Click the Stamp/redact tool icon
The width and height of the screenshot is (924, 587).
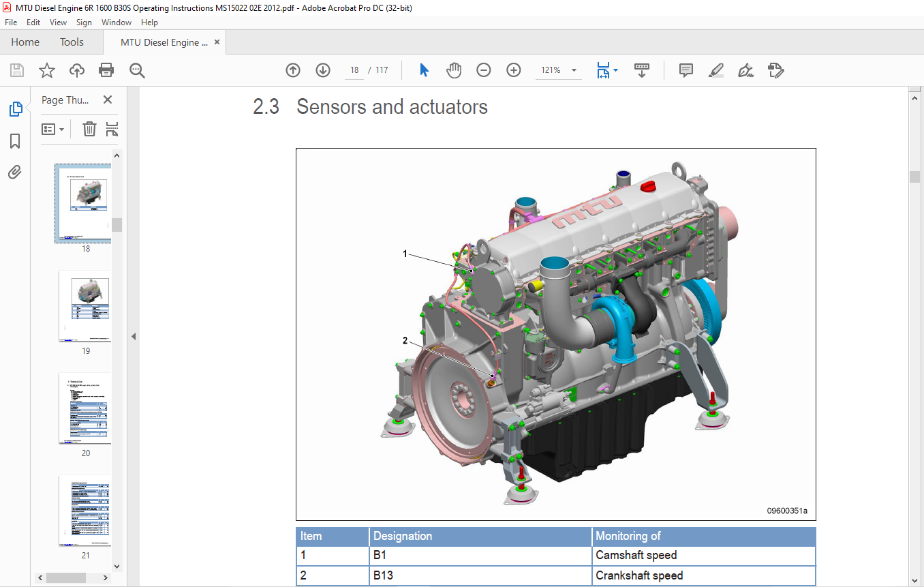[x=775, y=70]
